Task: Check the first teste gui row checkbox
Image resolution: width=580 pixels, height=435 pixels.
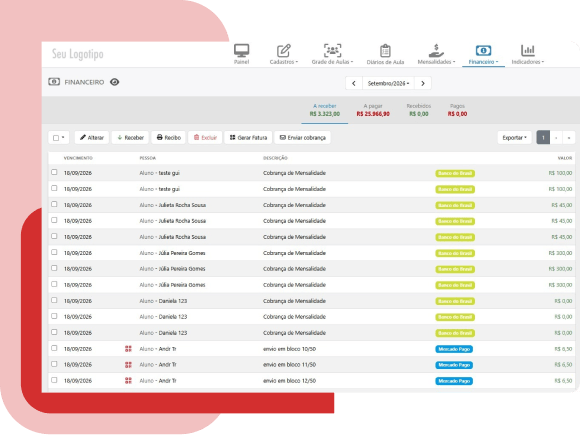Action: [x=54, y=172]
